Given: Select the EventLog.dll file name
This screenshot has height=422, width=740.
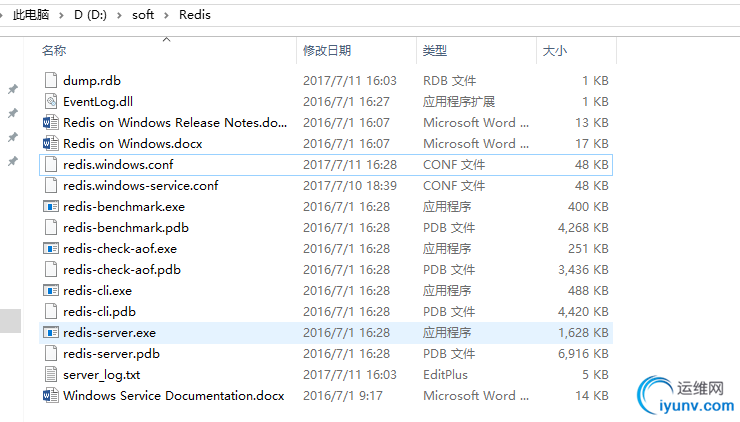Looking at the screenshot, I should click(x=98, y=101).
